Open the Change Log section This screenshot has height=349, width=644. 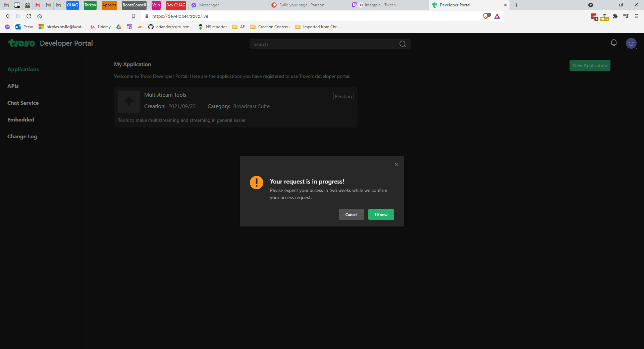coord(22,137)
